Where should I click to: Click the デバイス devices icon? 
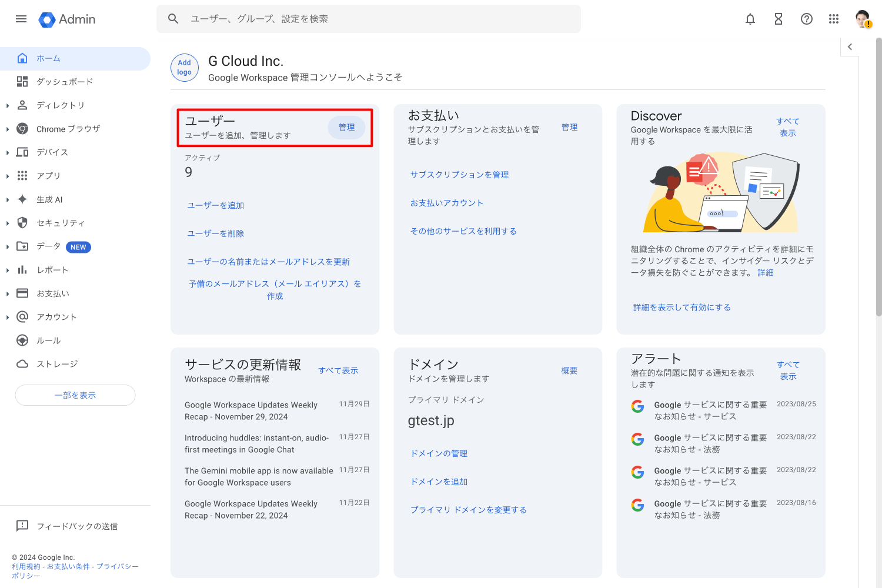click(22, 152)
